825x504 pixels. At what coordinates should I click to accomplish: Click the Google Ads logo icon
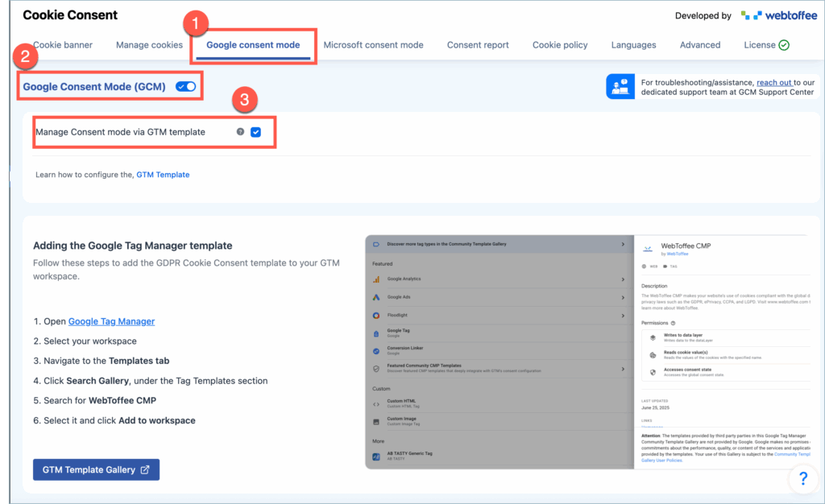coord(376,297)
